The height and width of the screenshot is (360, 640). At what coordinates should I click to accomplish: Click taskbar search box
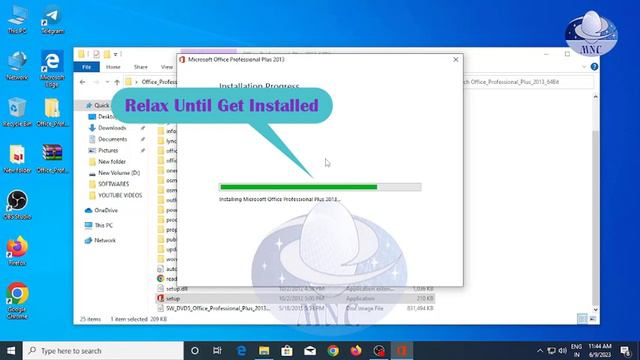pyautogui.click(x=103, y=351)
